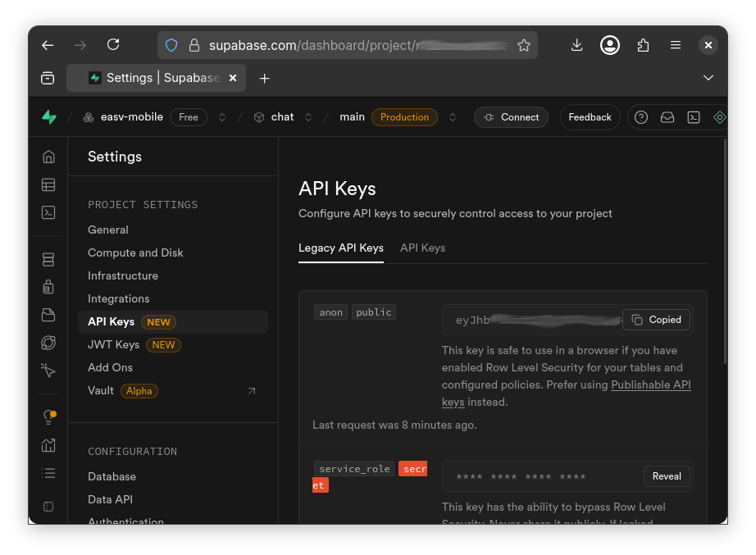The height and width of the screenshot is (555, 756).
Task: Click the page vertical scrollbar
Action: tap(725, 251)
